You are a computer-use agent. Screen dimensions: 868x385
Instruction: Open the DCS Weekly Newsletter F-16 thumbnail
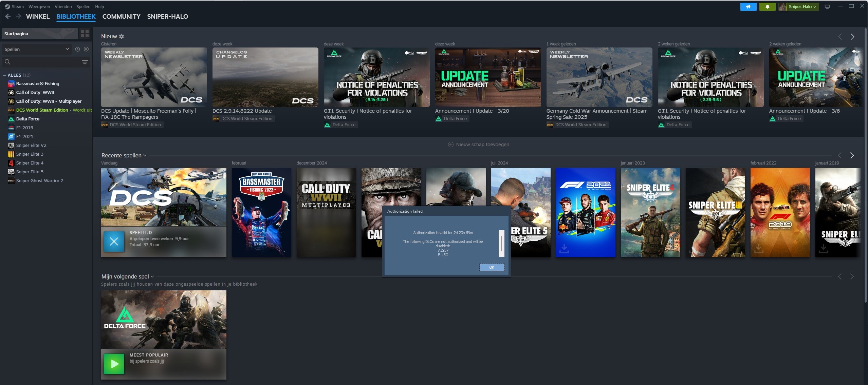pyautogui.click(x=154, y=77)
